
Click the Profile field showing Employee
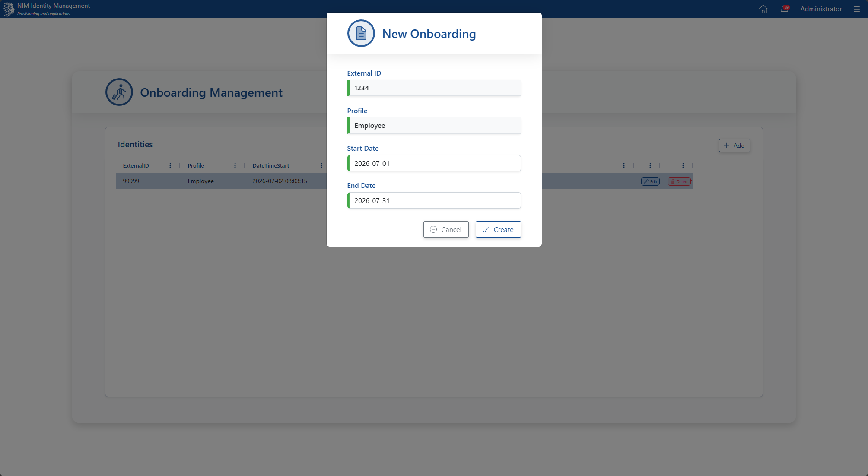pyautogui.click(x=434, y=126)
